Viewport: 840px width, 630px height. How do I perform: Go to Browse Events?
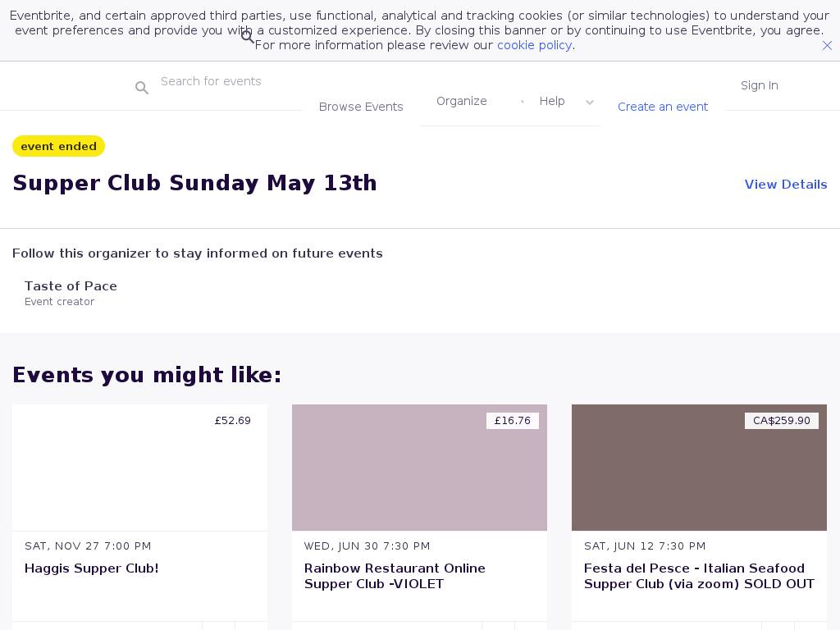pos(361,107)
